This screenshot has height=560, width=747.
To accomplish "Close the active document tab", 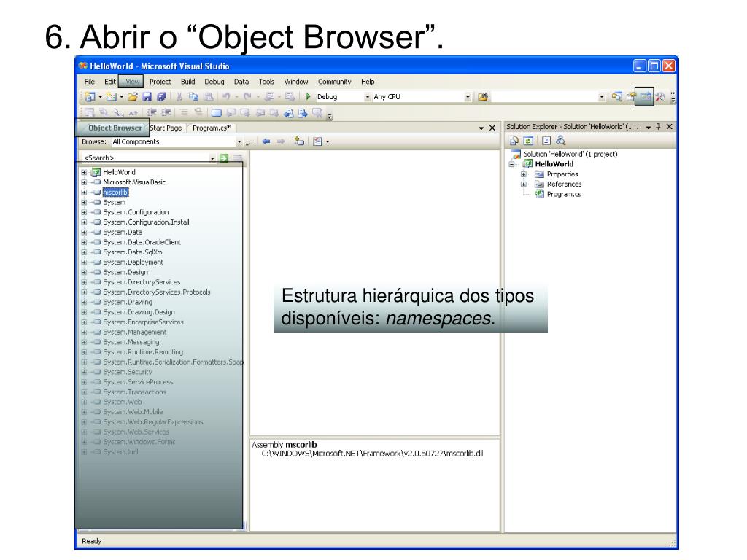I will 492,128.
